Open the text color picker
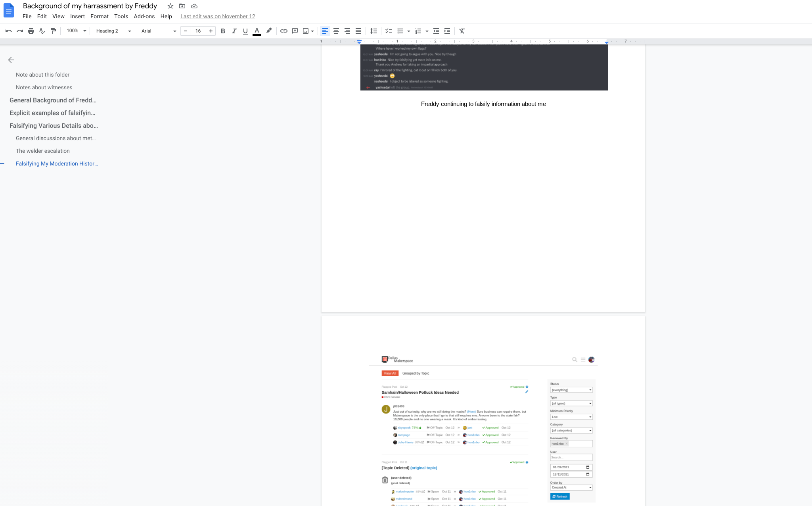The image size is (812, 506). coord(257,31)
